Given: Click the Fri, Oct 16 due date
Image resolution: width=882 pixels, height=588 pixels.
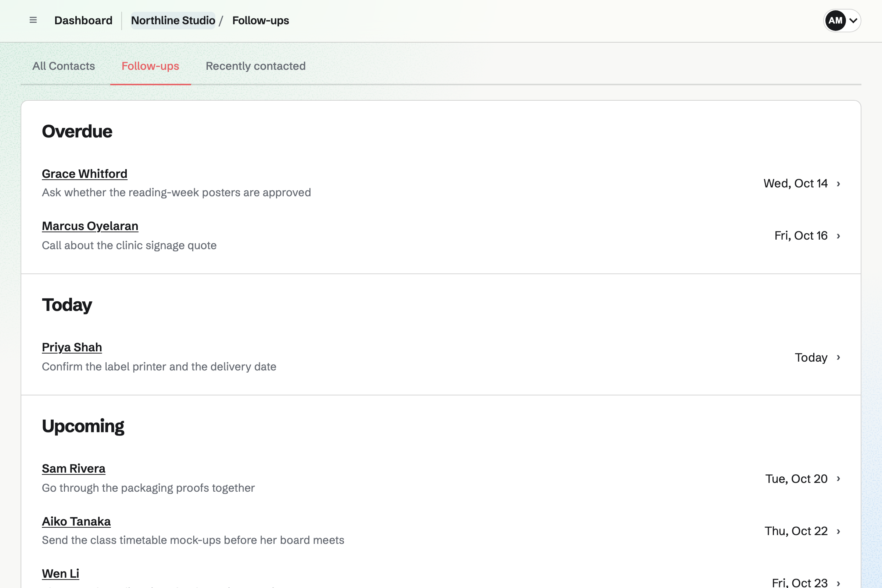Looking at the screenshot, I should pos(801,236).
